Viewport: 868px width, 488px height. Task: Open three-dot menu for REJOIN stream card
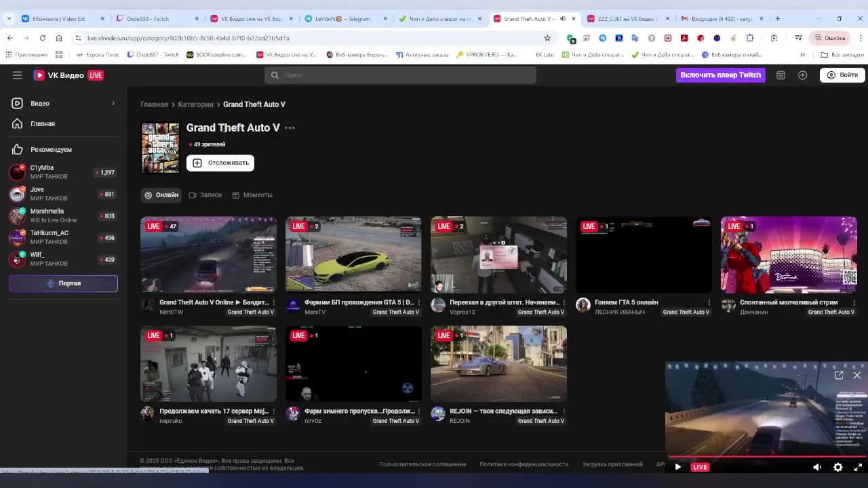point(564,411)
